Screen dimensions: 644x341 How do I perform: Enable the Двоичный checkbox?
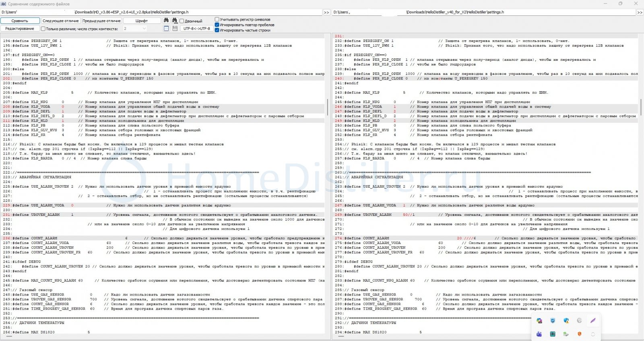point(182,21)
